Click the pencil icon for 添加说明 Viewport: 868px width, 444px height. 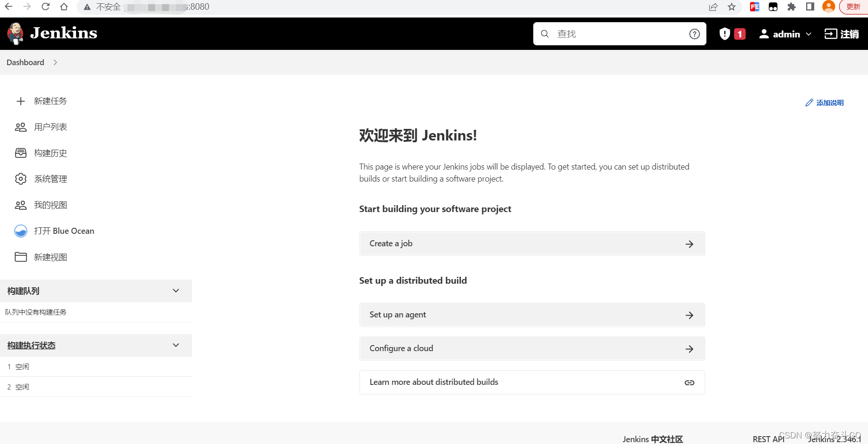click(809, 103)
